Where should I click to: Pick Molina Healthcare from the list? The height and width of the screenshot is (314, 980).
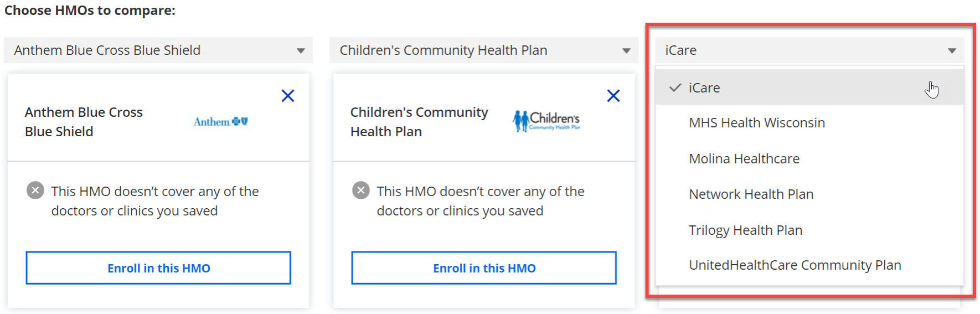click(744, 159)
